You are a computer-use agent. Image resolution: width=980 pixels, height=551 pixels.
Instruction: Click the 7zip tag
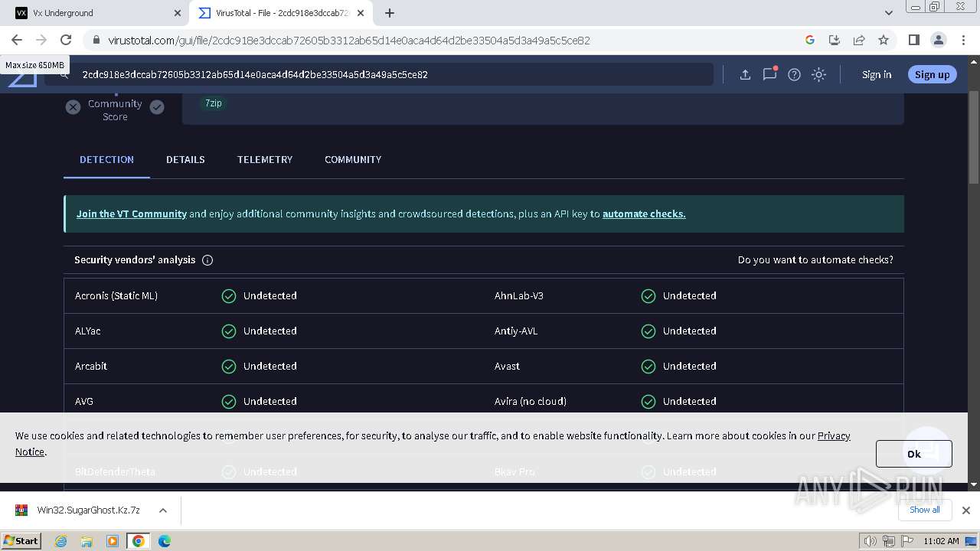coord(214,103)
